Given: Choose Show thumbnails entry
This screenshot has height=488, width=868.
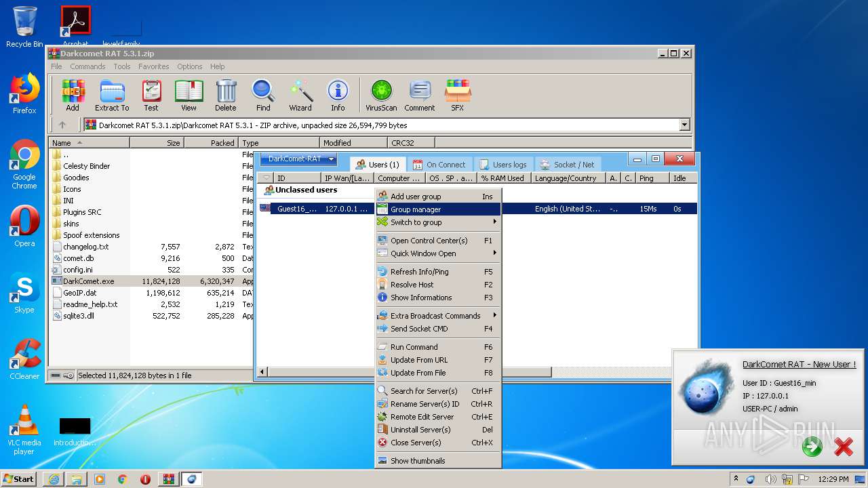Looking at the screenshot, I should coord(438,461).
